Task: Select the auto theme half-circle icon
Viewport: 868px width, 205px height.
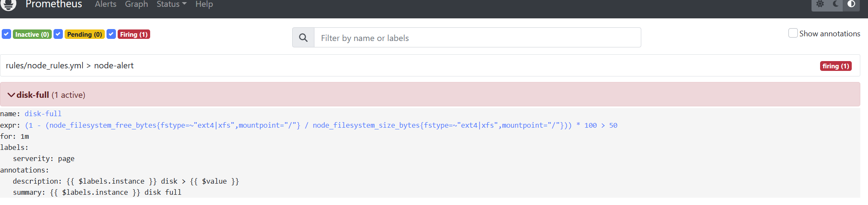Action: [x=851, y=4]
